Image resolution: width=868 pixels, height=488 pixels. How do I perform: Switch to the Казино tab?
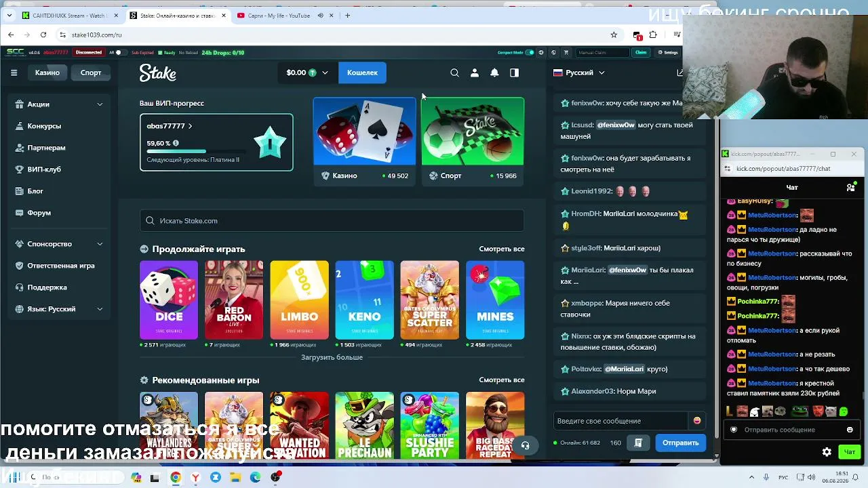point(47,73)
